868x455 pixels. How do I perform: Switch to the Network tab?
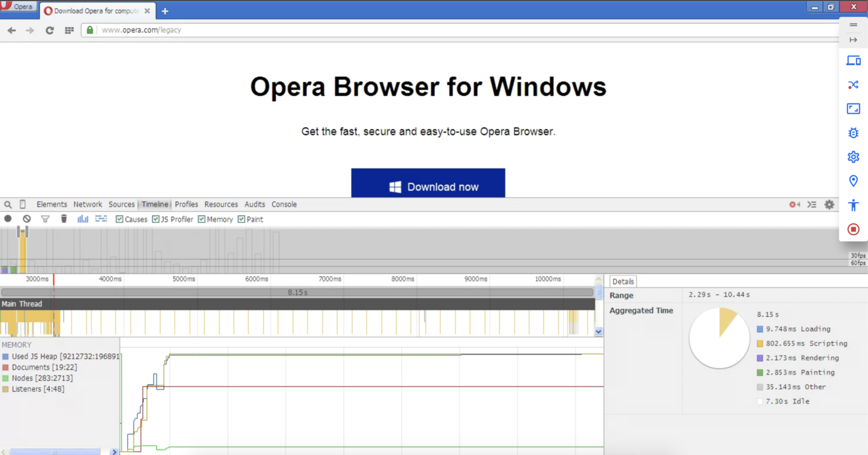pyautogui.click(x=88, y=205)
